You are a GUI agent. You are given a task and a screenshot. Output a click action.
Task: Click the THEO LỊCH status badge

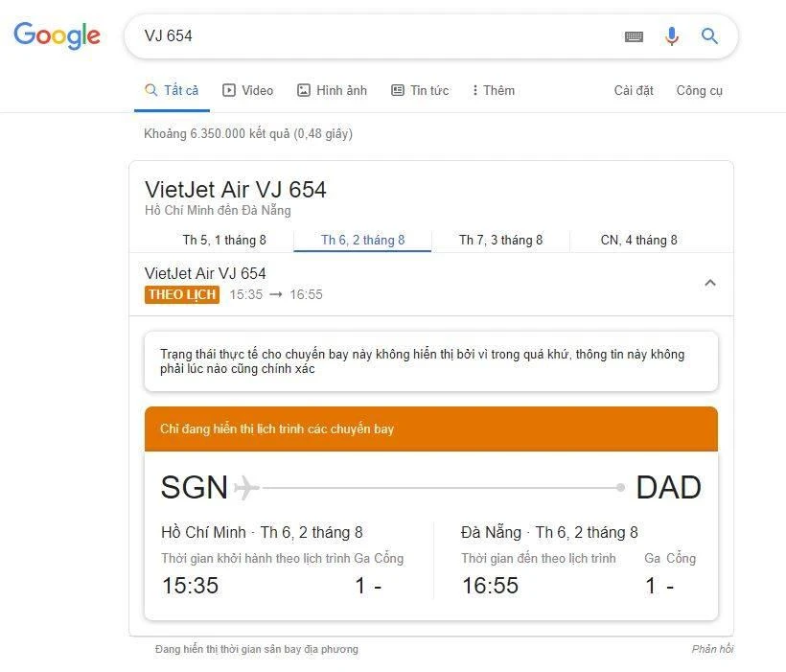(182, 294)
